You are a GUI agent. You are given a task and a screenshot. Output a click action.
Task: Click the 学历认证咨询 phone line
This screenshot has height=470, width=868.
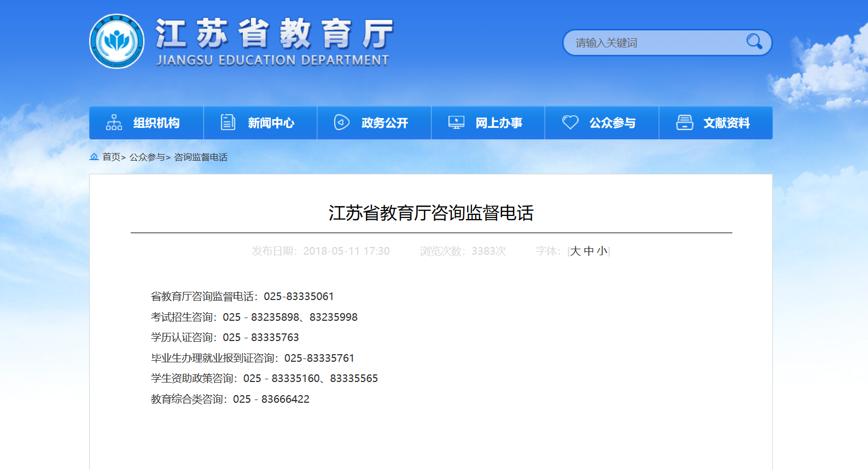click(x=225, y=337)
